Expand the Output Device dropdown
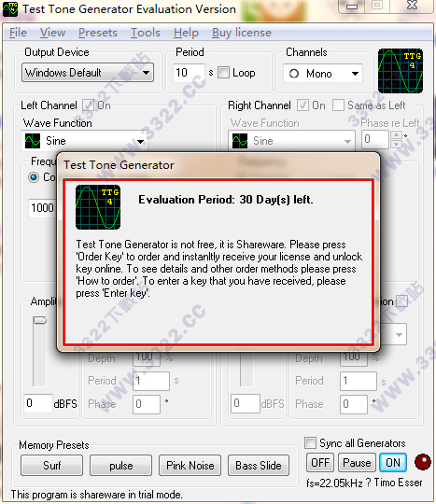 tap(146, 73)
